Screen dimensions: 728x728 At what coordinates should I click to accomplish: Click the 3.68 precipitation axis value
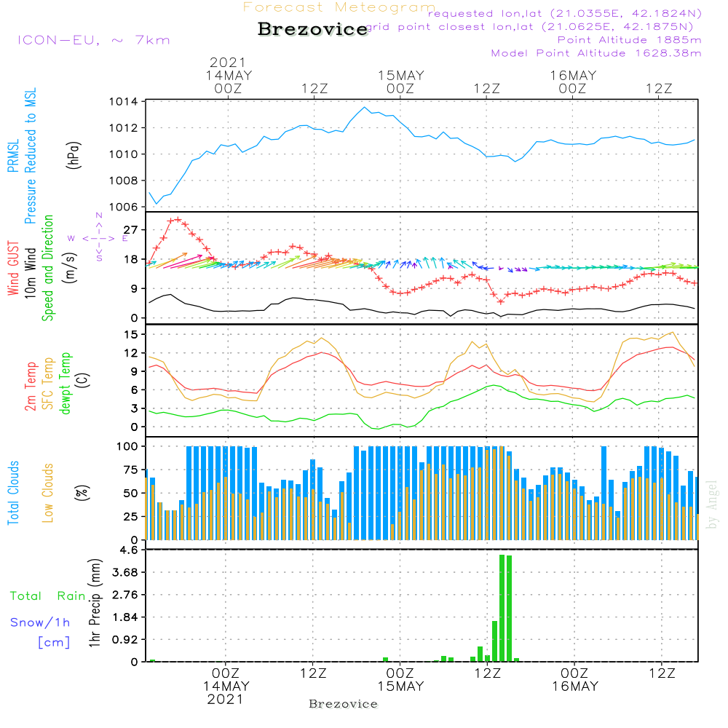point(125,572)
